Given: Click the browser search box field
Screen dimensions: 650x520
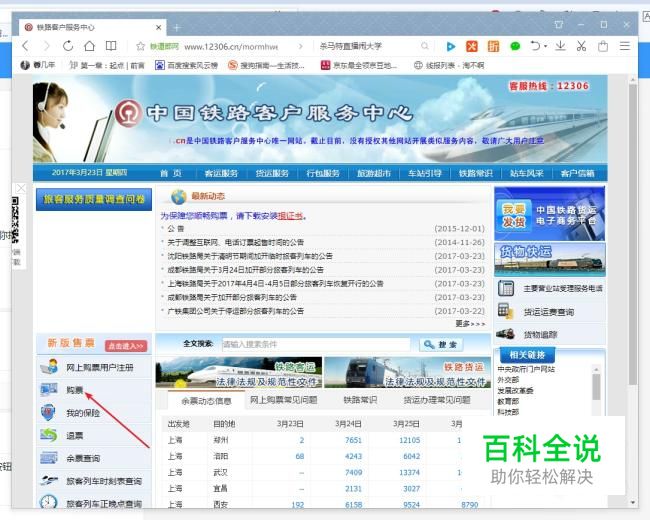Looking at the screenshot, I should tap(368, 46).
